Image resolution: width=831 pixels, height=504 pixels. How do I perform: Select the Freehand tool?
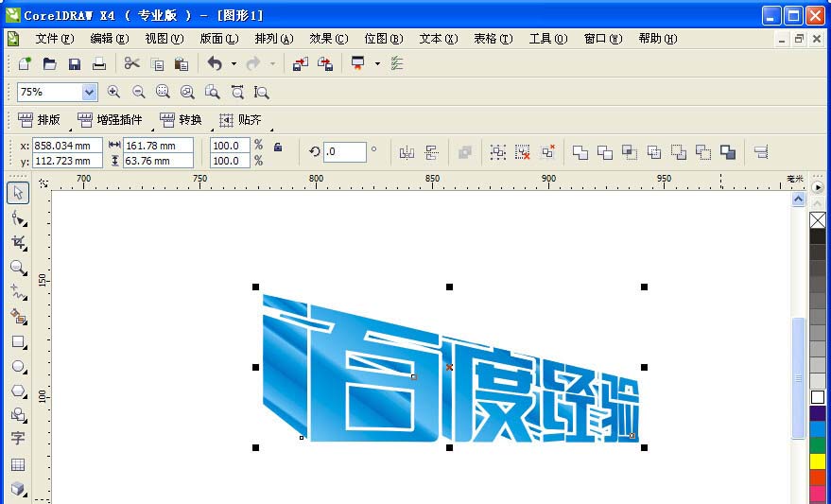[19, 292]
